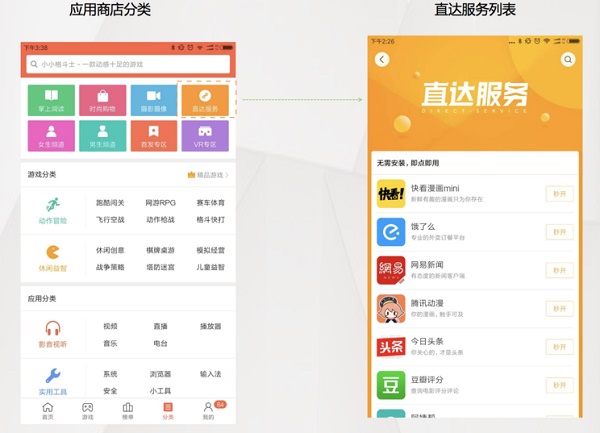Select the 网游RPG game subcategory

160,203
